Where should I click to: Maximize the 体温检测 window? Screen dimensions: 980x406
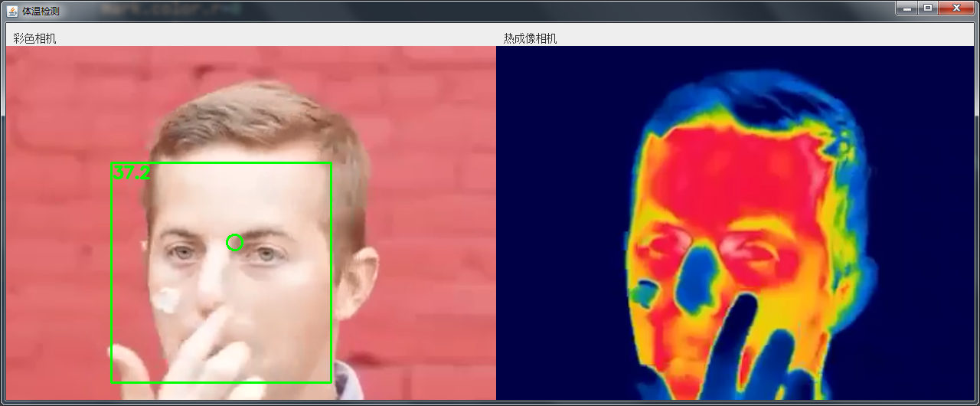(928, 8)
